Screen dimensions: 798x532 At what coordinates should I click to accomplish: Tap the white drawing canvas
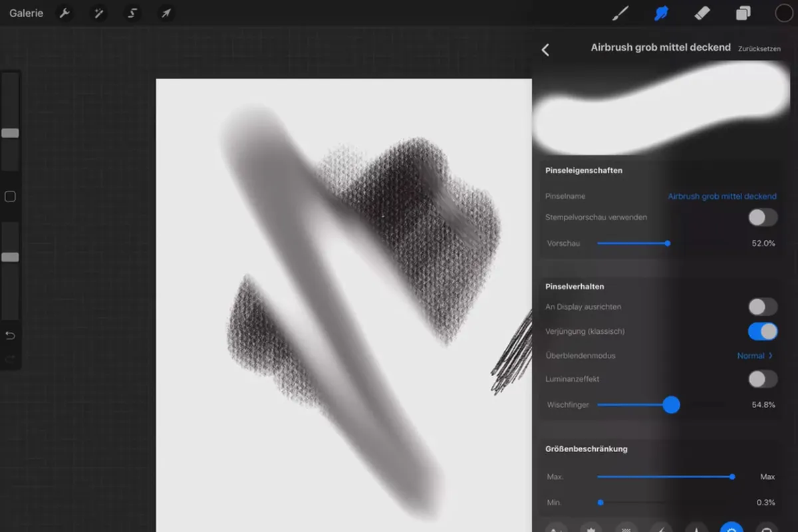coord(344,305)
